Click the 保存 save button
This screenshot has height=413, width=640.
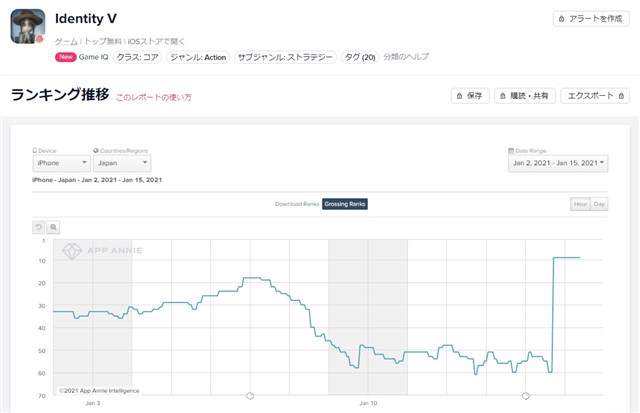pos(470,96)
